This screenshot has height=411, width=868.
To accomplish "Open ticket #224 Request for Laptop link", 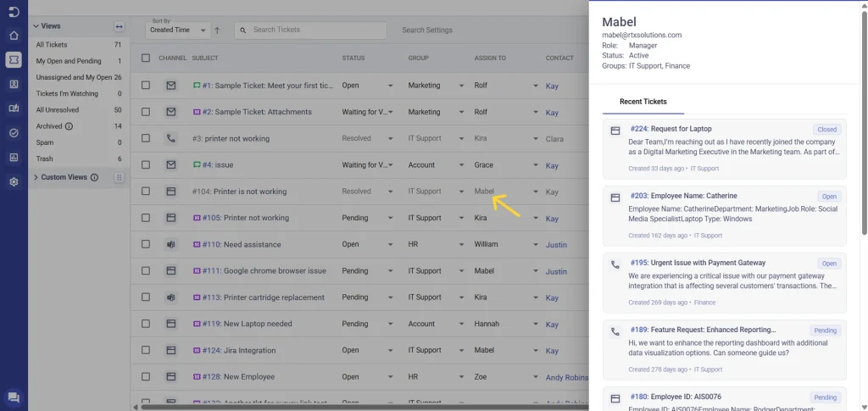I will pos(671,129).
